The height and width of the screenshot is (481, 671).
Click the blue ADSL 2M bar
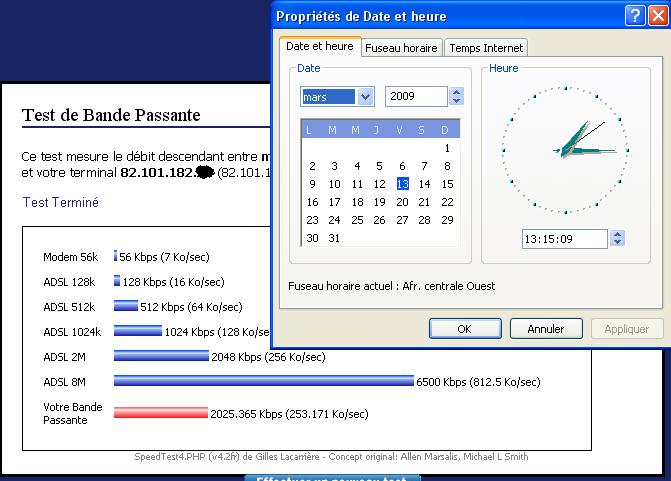pyautogui.click(x=161, y=356)
